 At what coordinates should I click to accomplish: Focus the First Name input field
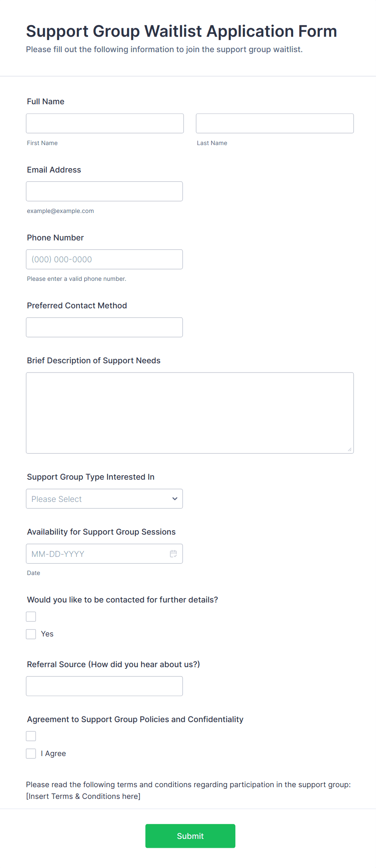[105, 123]
